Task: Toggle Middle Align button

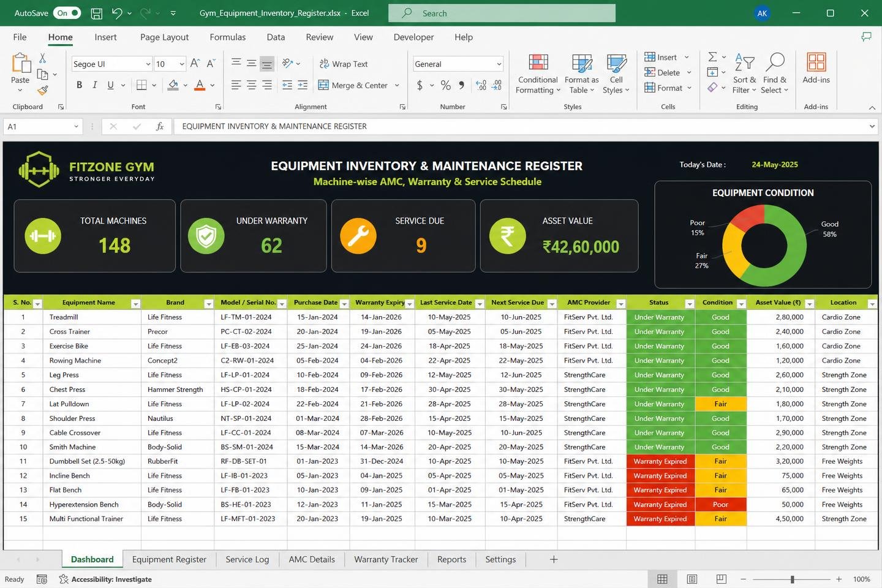Action: point(252,63)
